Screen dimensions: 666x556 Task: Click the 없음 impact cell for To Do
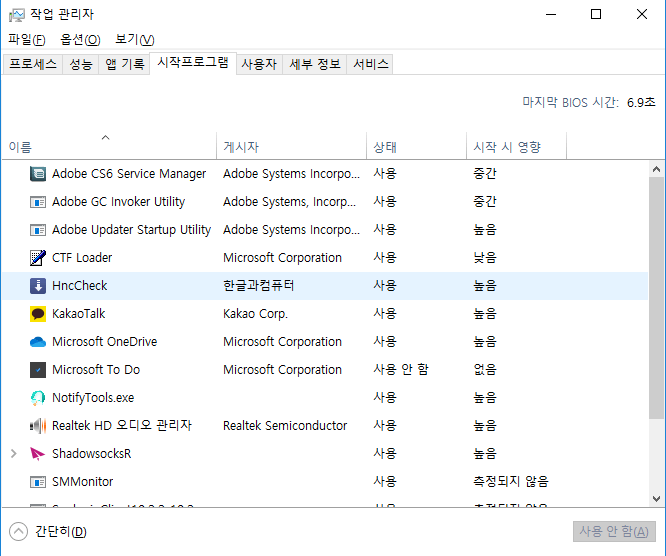[485, 370]
